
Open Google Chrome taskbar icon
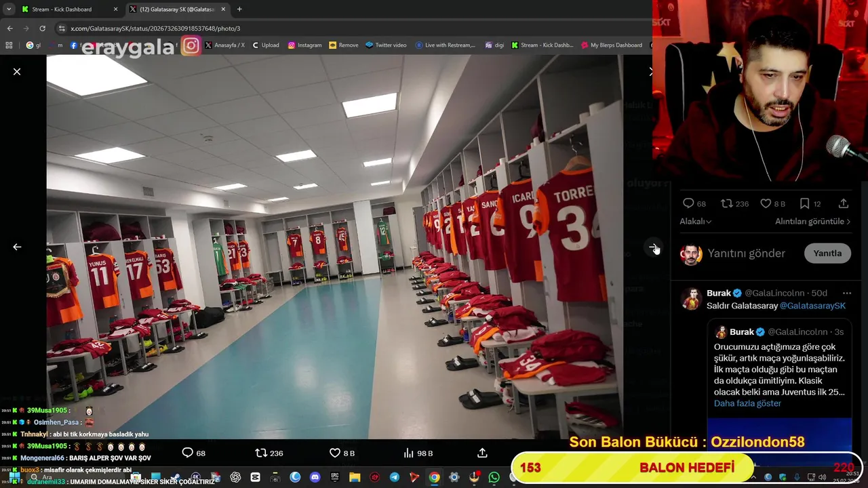(x=434, y=477)
